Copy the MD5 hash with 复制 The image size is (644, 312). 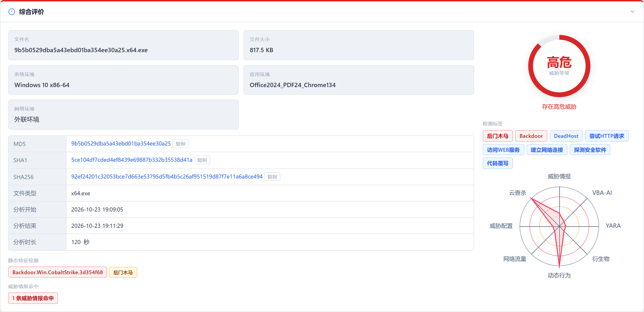[181, 144]
